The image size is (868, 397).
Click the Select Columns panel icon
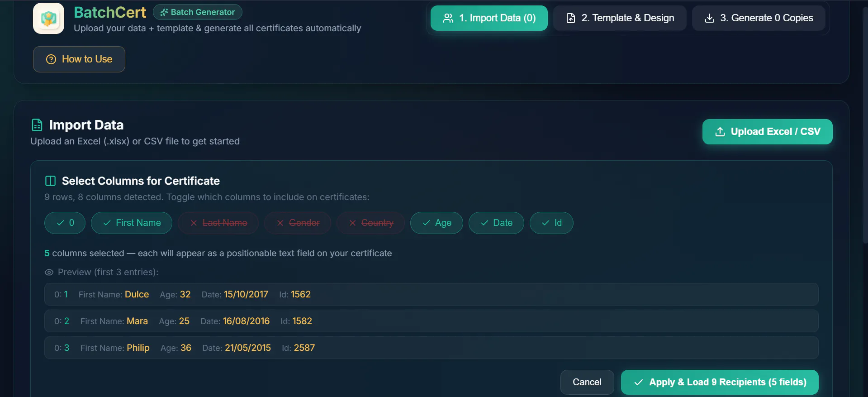[x=50, y=181]
